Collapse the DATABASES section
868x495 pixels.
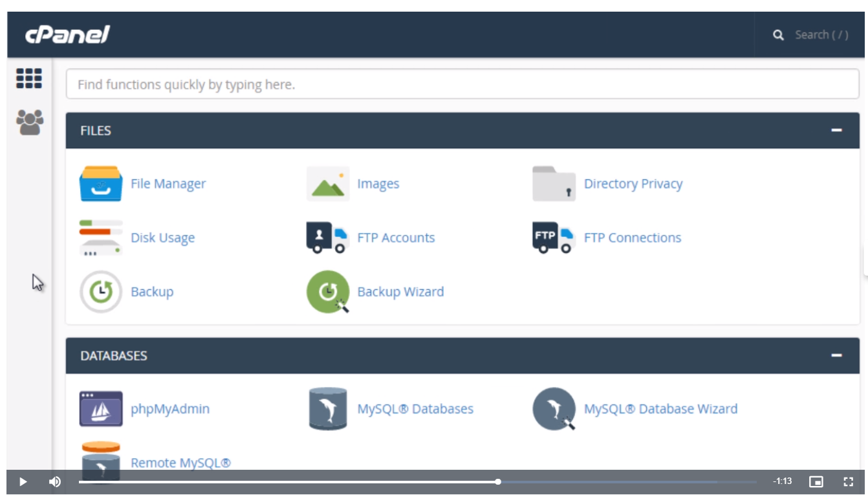(x=837, y=355)
